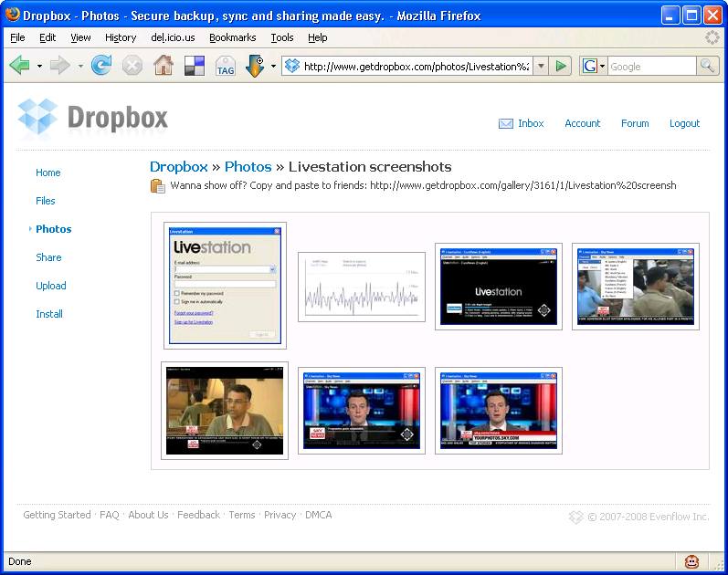Click the Inbox link

pos(531,123)
